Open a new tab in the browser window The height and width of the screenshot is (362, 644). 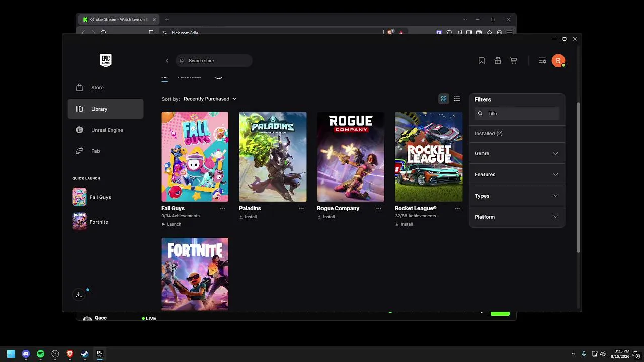pyautogui.click(x=167, y=20)
